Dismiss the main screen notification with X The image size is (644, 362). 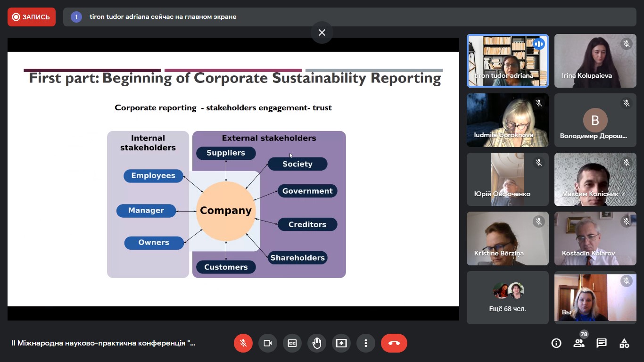click(x=322, y=33)
